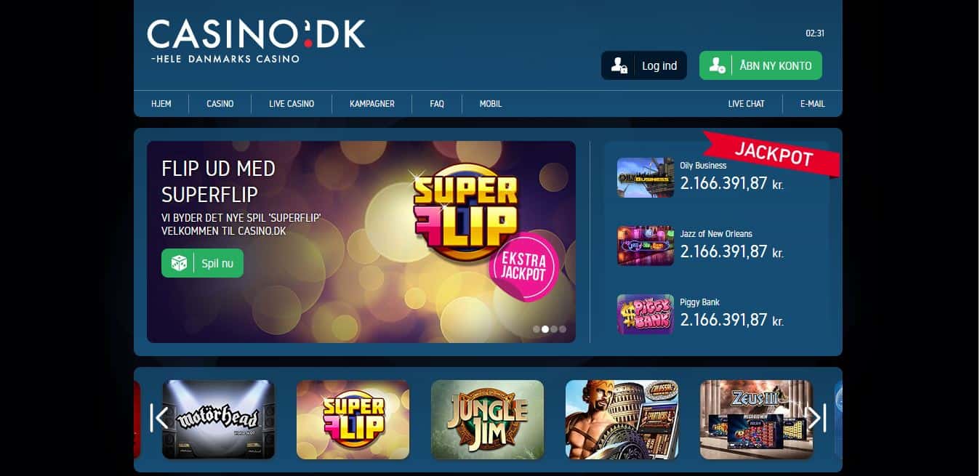Select the fourth banner slide dot
Image resolution: width=980 pixels, height=476 pixels.
tap(563, 329)
